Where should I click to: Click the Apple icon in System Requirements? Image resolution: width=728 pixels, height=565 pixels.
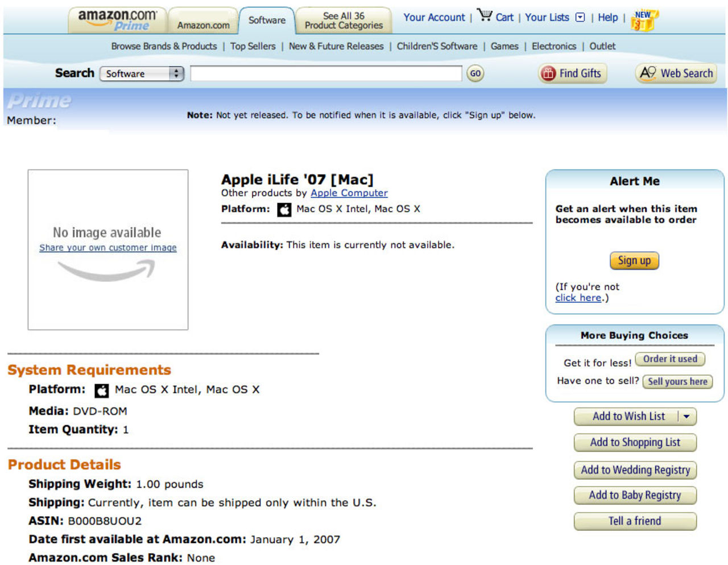(101, 390)
